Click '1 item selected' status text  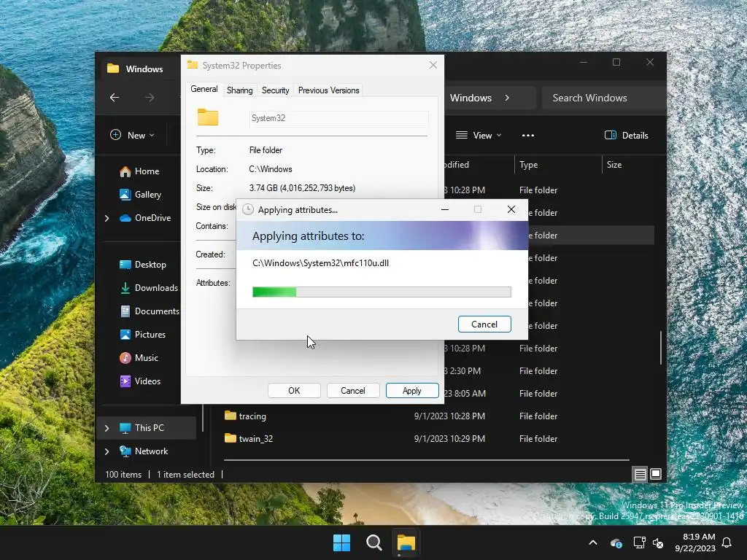(x=185, y=475)
